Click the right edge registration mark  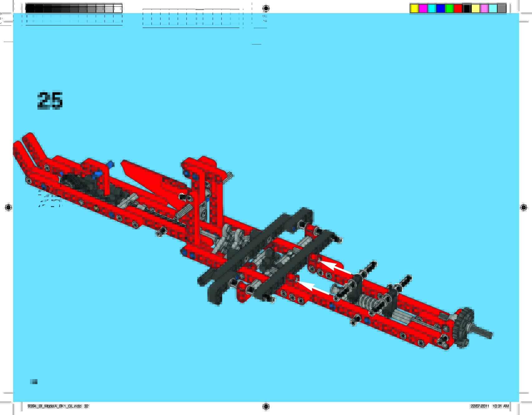point(524,207)
